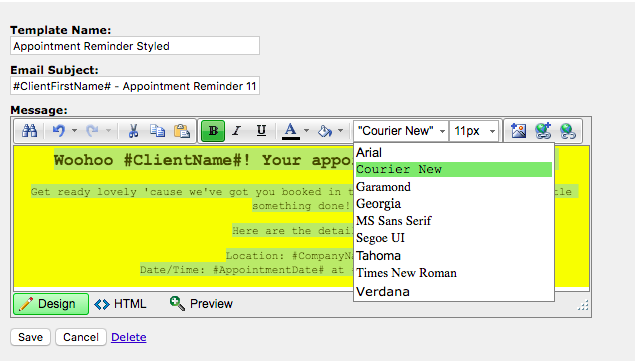Undo the last edit
Viewport: 635px width, 361px height.
(59, 131)
